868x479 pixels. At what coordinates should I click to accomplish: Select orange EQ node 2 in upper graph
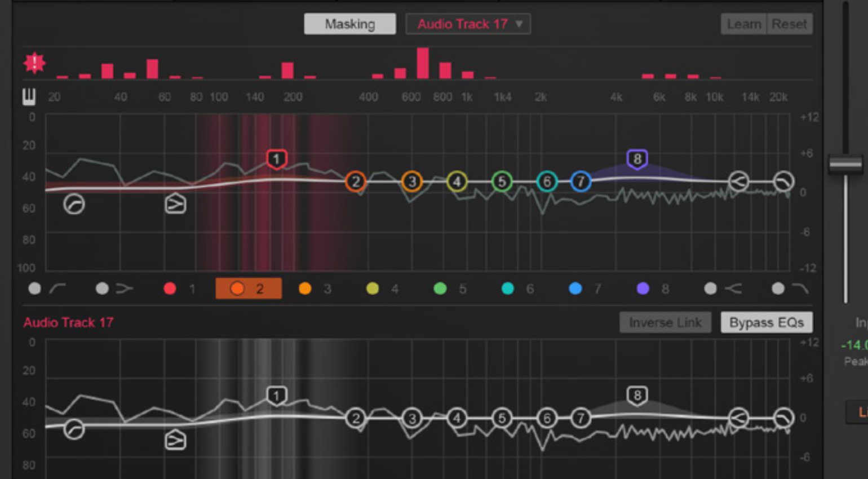click(x=356, y=181)
